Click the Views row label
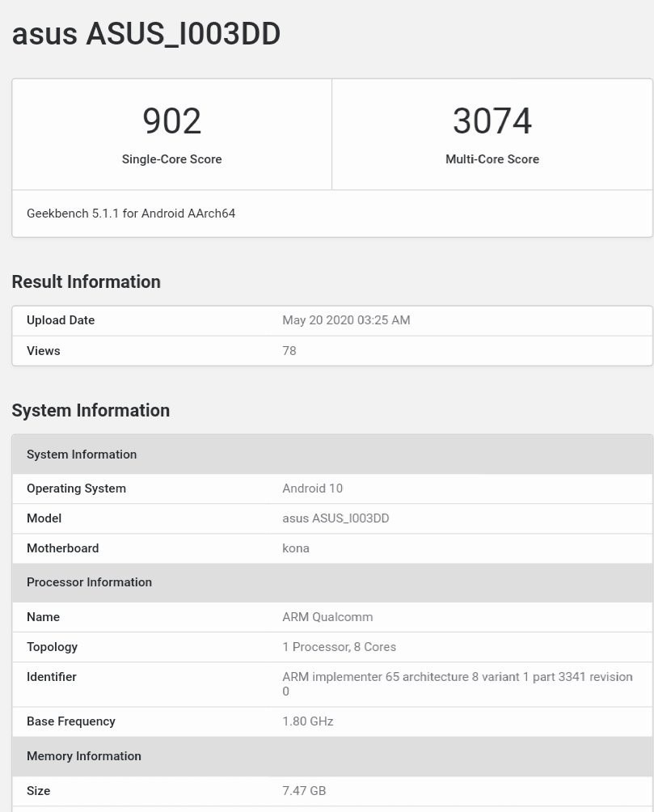654x812 pixels. 44,350
